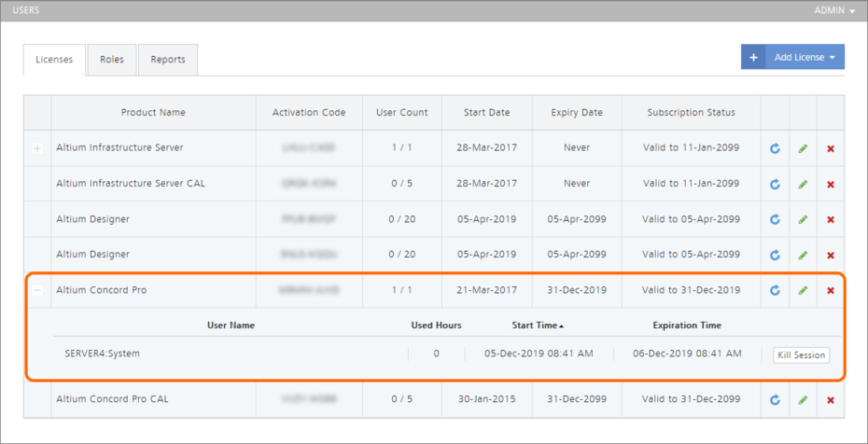The width and height of the screenshot is (868, 444).
Task: Collapse the Altium Concord Pro row
Action: click(37, 290)
